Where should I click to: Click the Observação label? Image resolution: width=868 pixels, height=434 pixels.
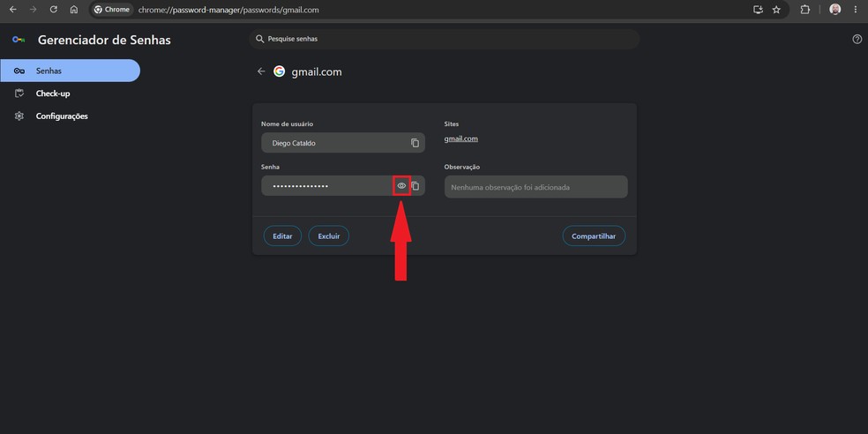point(461,167)
